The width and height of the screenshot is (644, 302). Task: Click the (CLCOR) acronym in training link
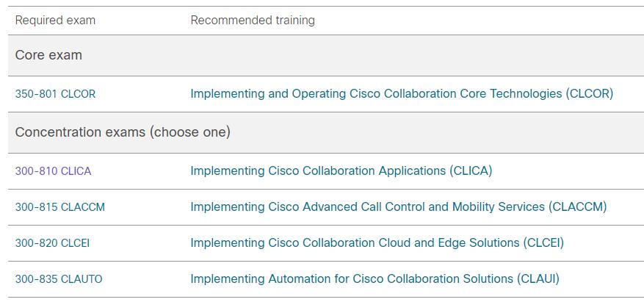pos(589,93)
